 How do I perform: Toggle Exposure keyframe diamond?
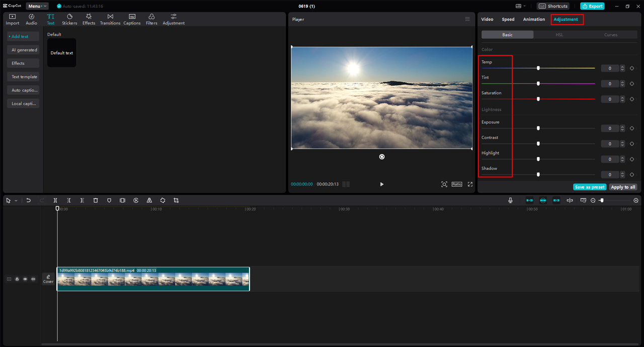(x=632, y=128)
